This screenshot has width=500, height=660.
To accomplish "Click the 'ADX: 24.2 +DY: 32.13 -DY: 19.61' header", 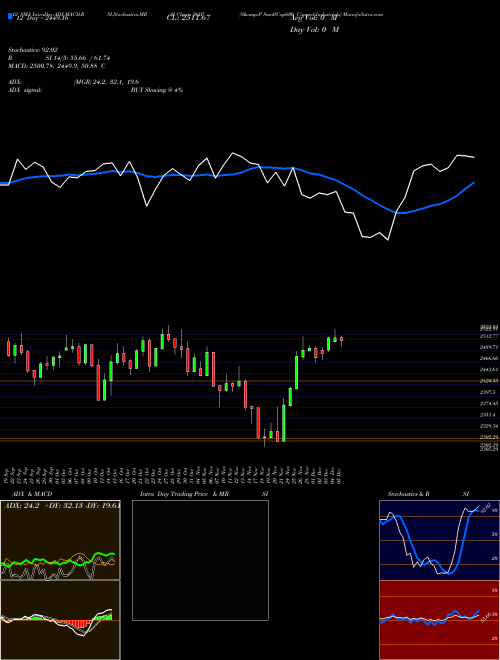I will pyautogui.click(x=62, y=506).
